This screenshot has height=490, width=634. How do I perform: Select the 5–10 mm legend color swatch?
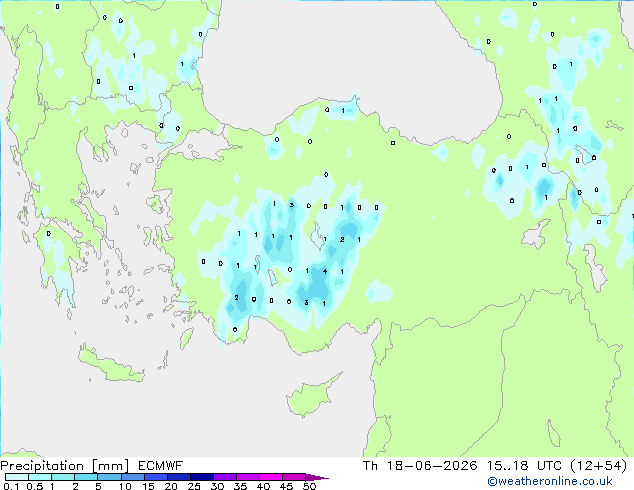(109, 477)
